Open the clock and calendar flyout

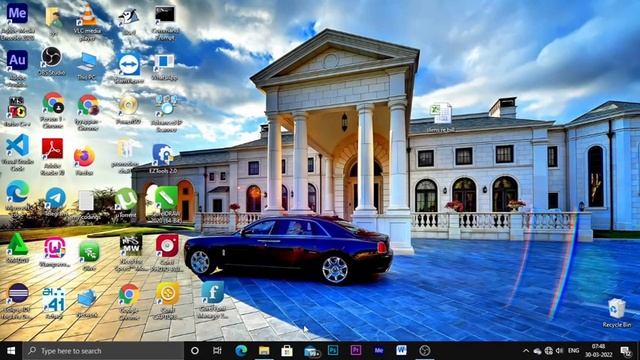coord(598,351)
